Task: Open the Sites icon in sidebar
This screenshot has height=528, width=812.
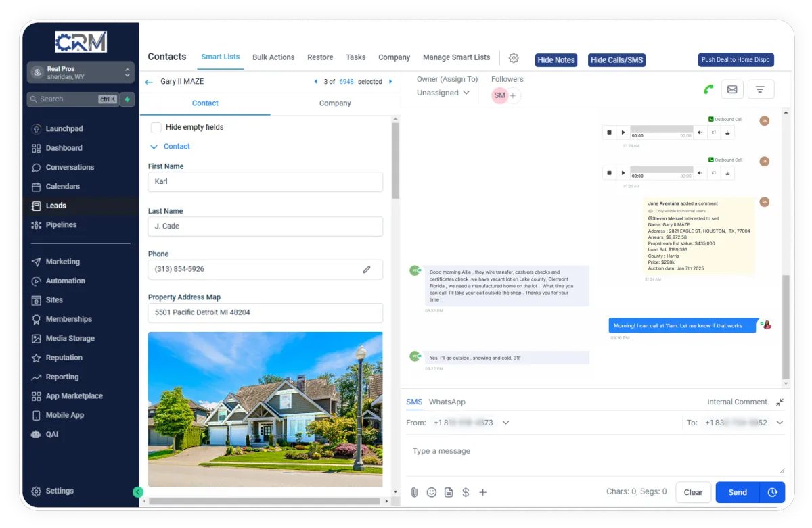Action: pos(37,300)
